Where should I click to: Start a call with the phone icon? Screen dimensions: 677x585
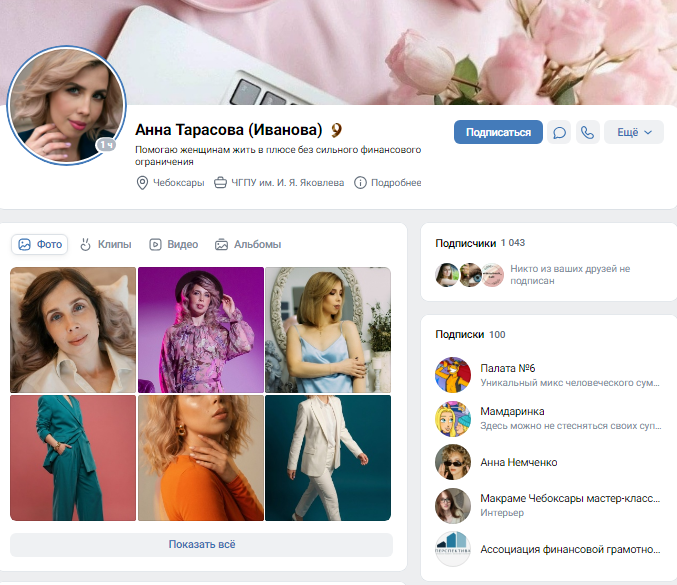point(588,132)
